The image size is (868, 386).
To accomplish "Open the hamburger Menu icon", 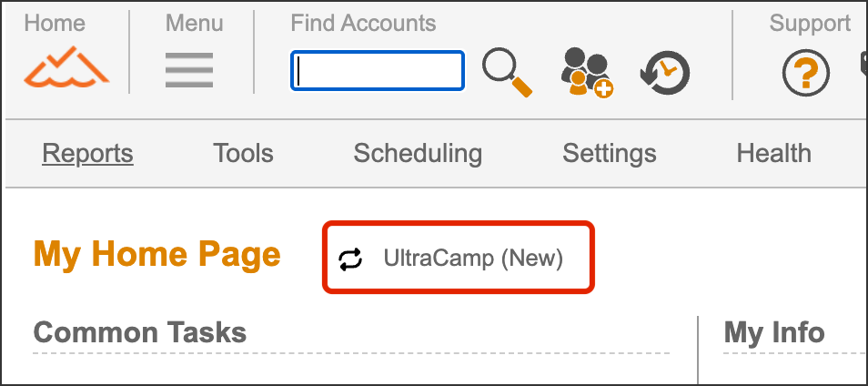I will 189,69.
